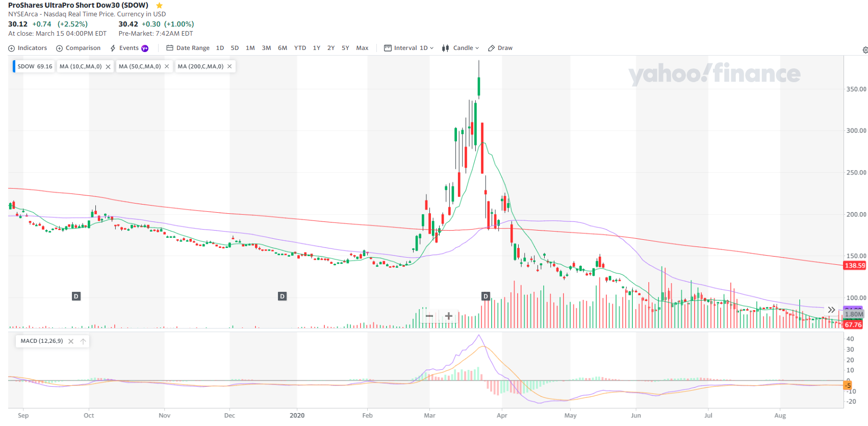The image size is (868, 426).
Task: Click the MACD (12,26,9) label
Action: [42, 341]
